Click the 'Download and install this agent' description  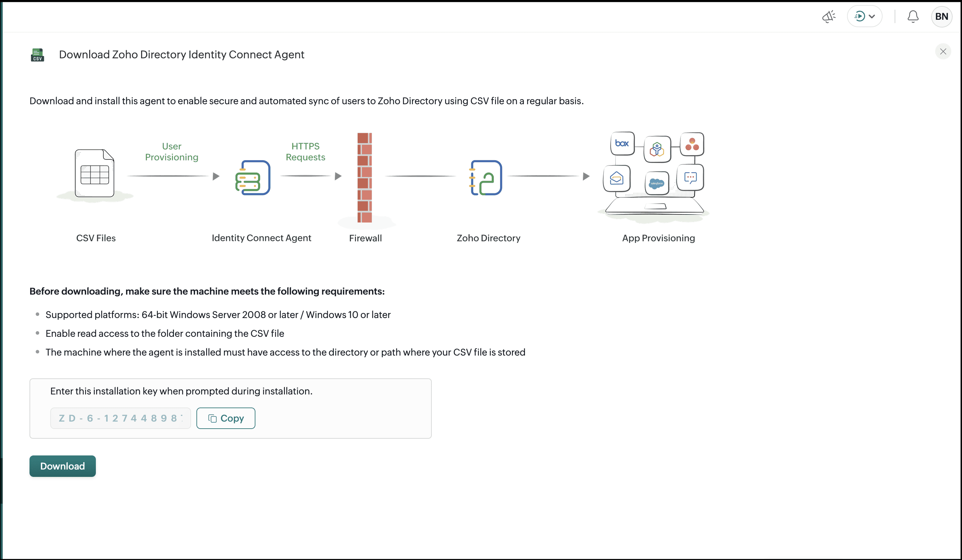point(307,101)
